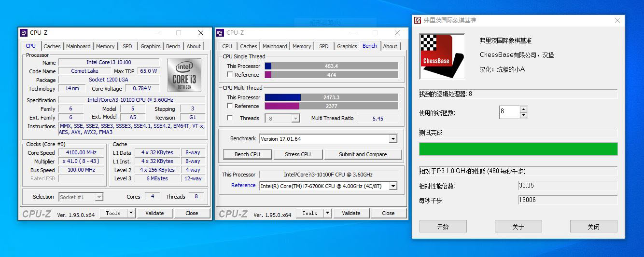Screen dimensions: 644x257
Task: Click the blue Reference link label
Action: (x=243, y=186)
